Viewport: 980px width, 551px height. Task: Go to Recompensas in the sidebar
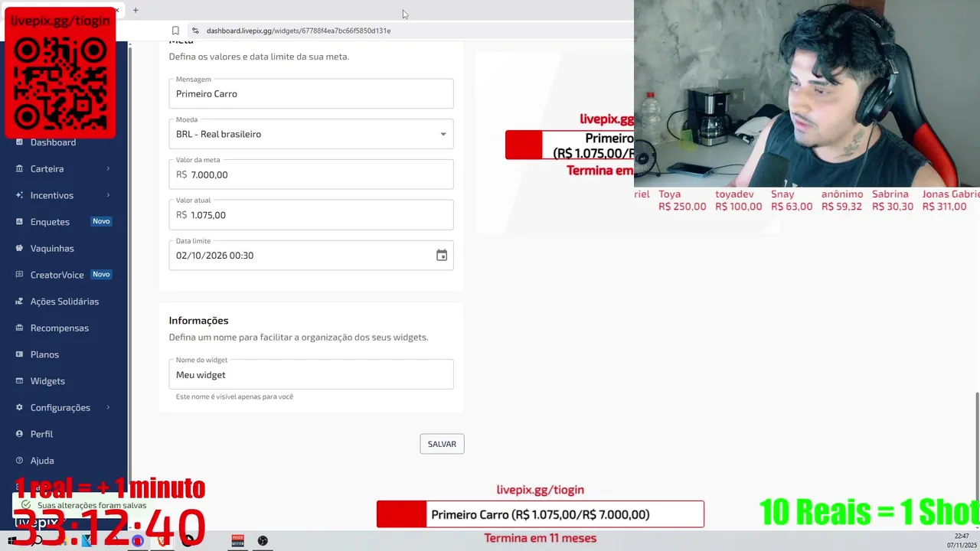[60, 328]
